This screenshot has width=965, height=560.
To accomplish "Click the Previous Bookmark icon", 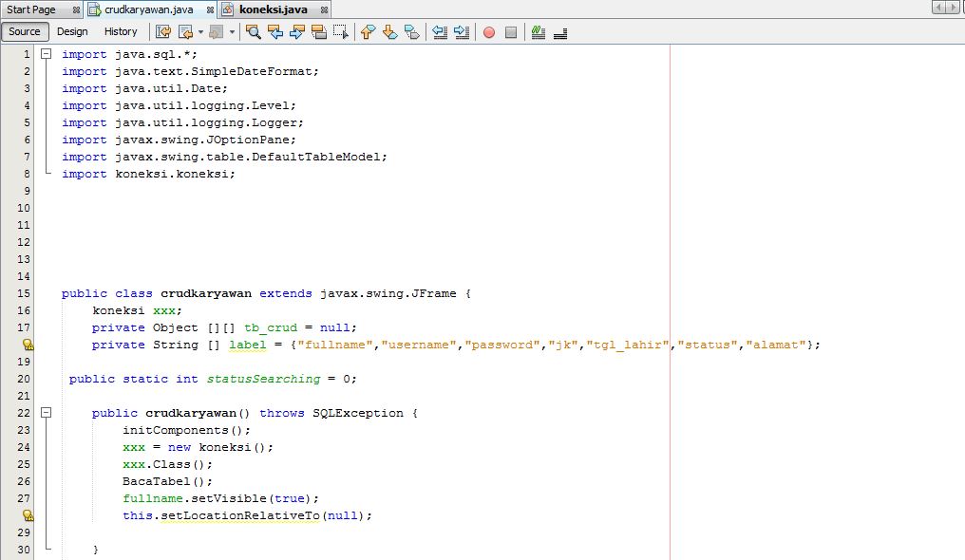I will coord(368,32).
